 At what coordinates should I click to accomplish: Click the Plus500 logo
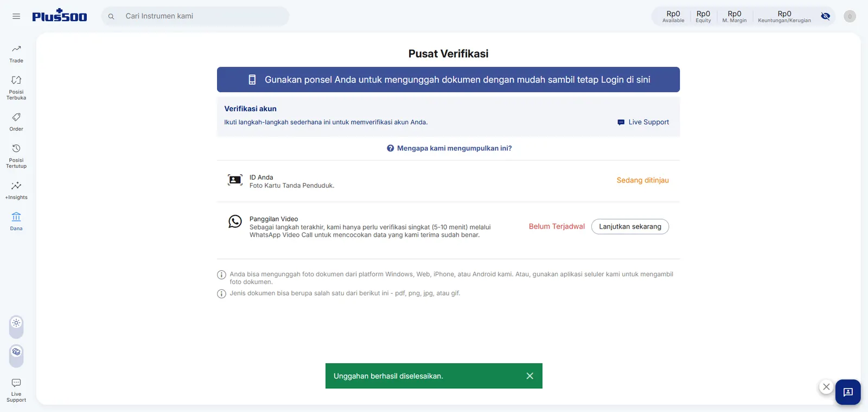(60, 16)
